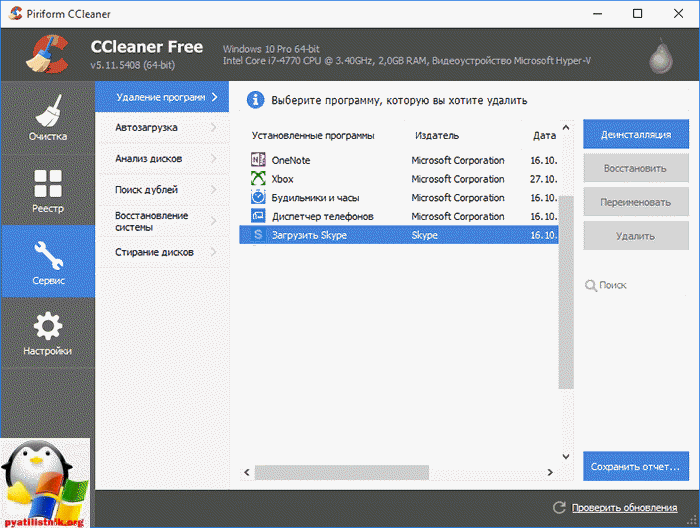Screen dimensions: 700x528
Task: Click the blue info icon
Action: 255,100
